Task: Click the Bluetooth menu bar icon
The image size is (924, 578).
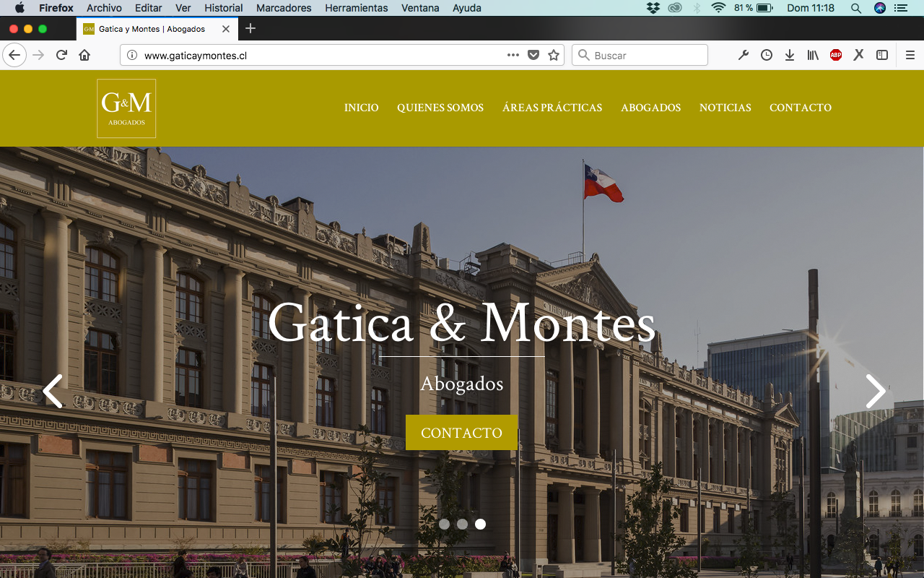Action: point(697,8)
